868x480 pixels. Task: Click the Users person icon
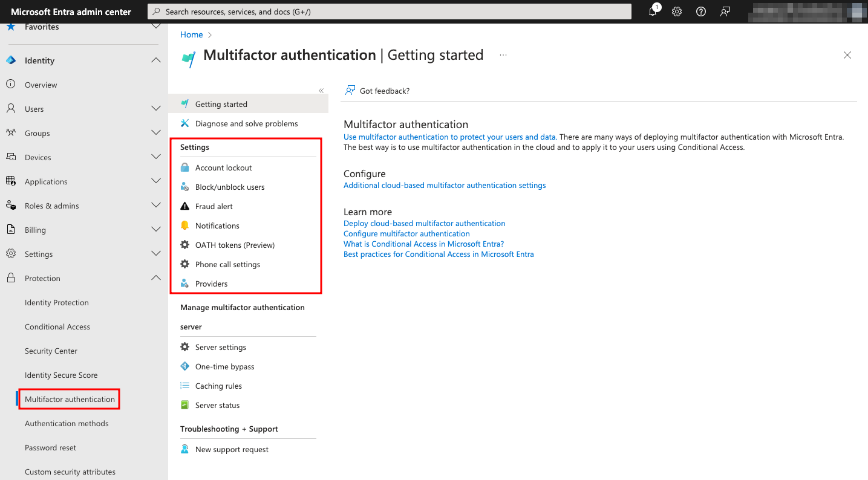click(10, 109)
